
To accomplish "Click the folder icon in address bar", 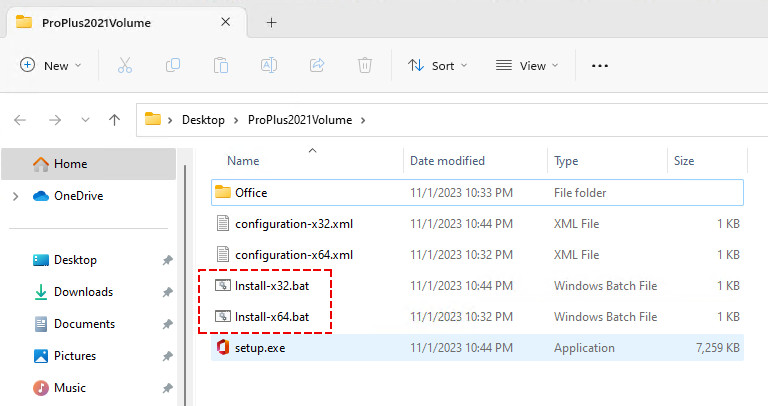I will point(153,119).
